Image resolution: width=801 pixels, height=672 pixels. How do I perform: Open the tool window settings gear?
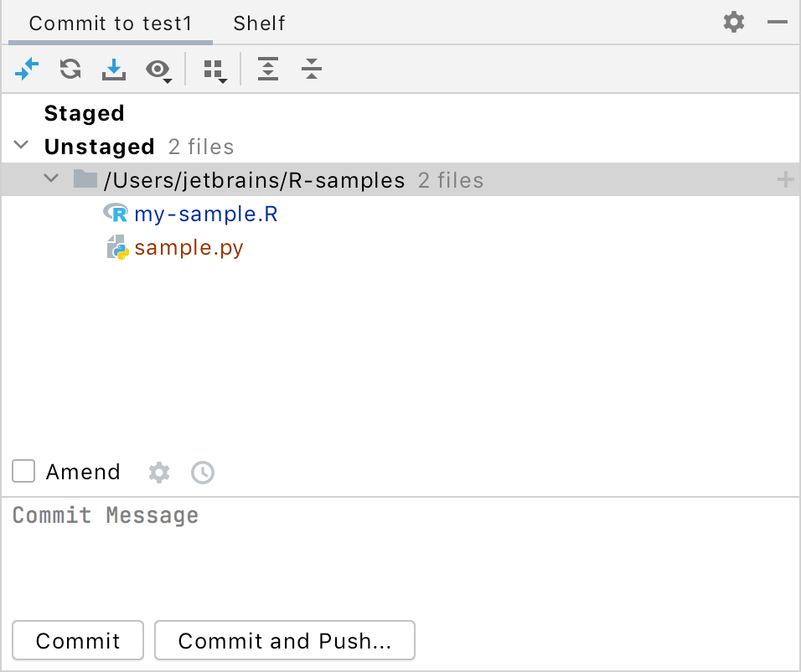(733, 23)
